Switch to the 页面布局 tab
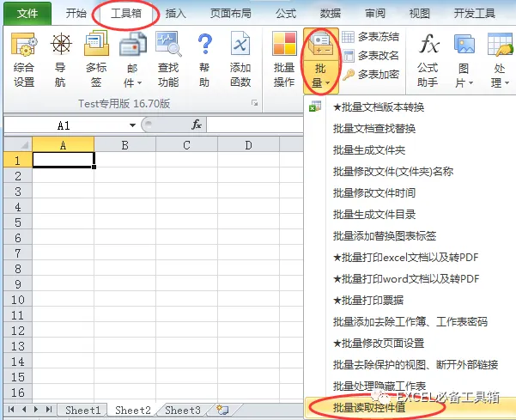The width and height of the screenshot is (516, 420). coord(231,14)
